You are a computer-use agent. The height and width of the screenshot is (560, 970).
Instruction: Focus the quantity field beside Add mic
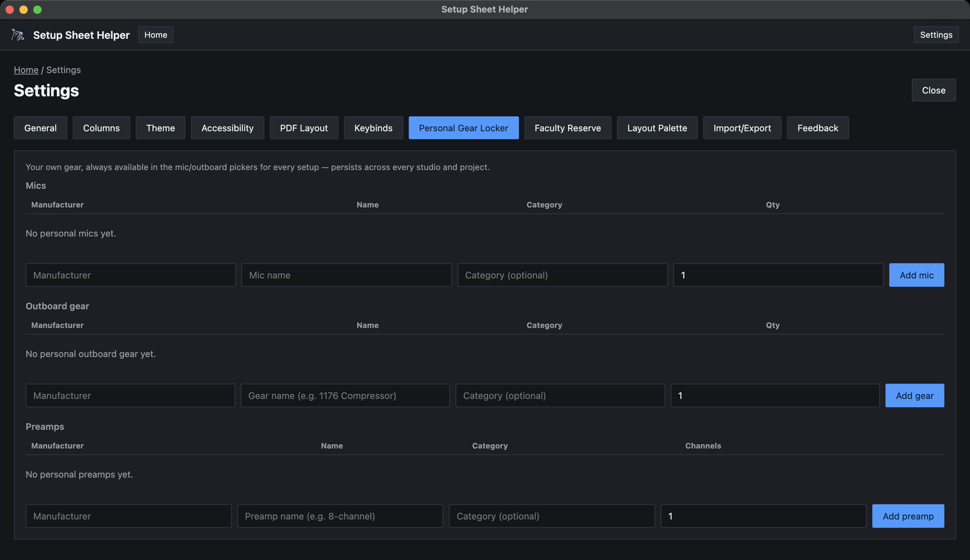[778, 275]
